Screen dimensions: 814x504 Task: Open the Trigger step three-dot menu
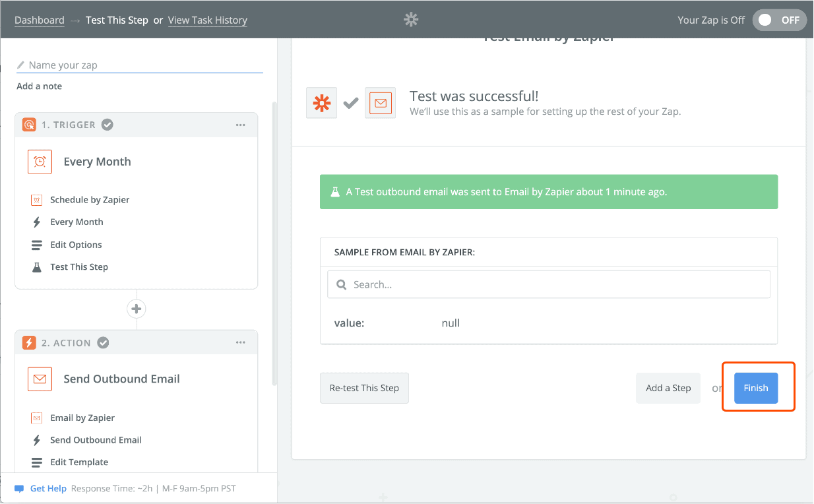(x=241, y=125)
